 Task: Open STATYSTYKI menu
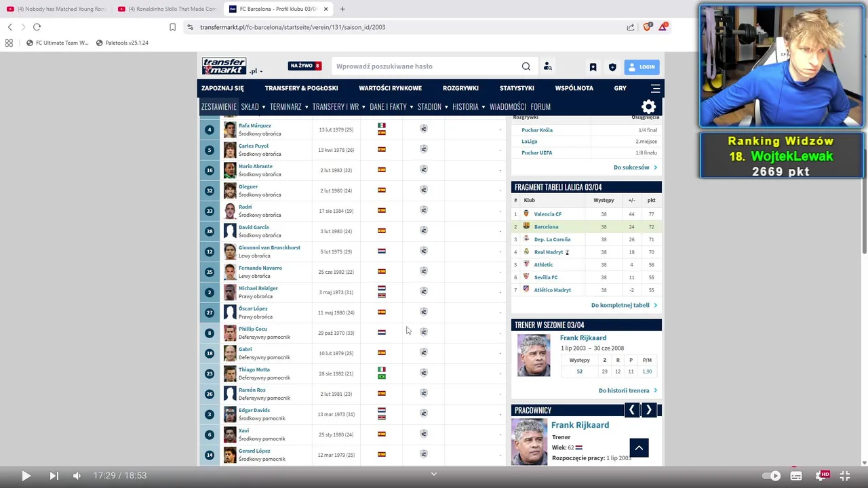[517, 88]
